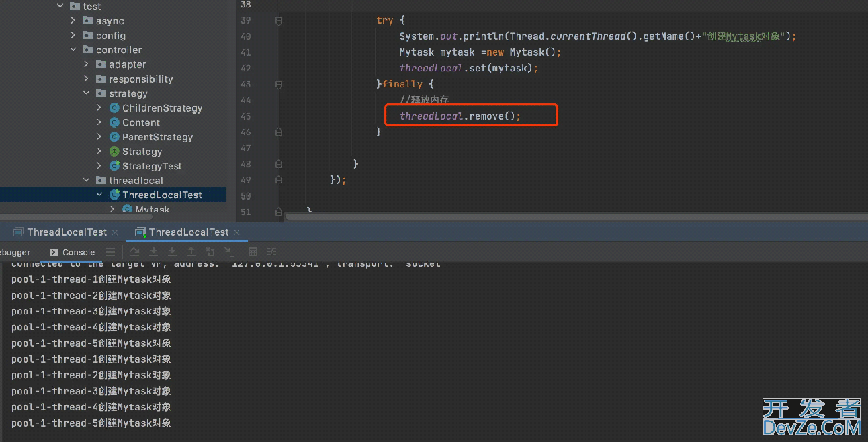Open the Debugger tab
Screen dimensions: 868x442
(15, 252)
